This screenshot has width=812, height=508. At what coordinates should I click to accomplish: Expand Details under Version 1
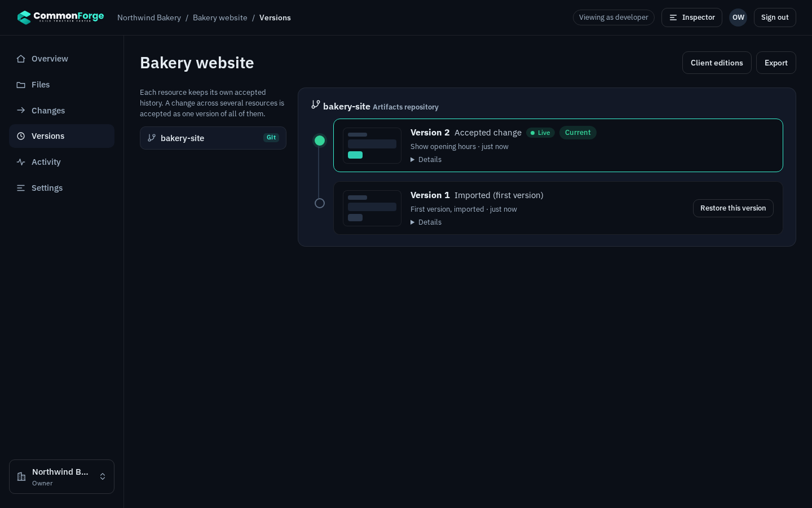click(x=426, y=222)
